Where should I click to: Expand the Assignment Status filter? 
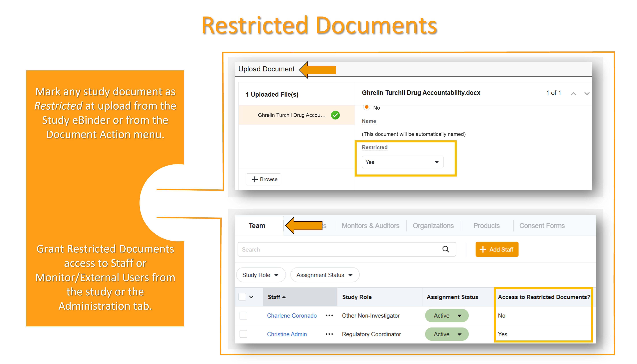324,275
